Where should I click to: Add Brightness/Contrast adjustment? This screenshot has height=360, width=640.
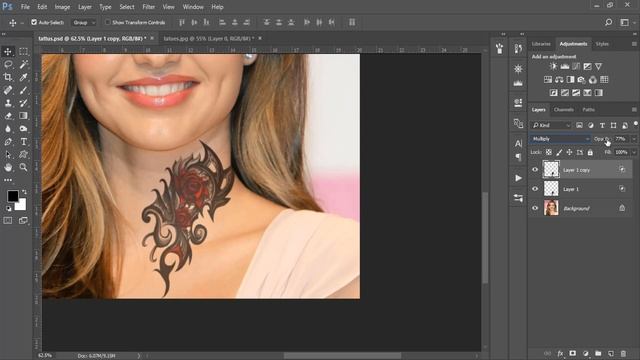point(553,67)
